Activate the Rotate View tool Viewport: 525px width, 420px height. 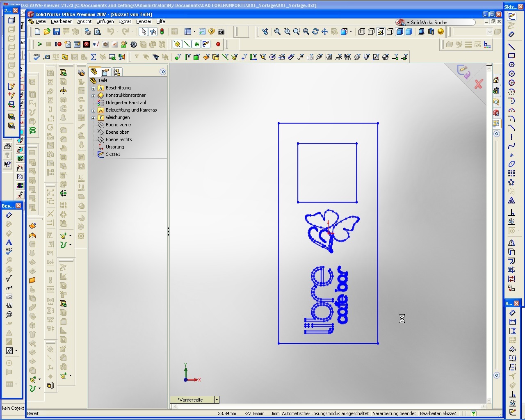point(315,31)
